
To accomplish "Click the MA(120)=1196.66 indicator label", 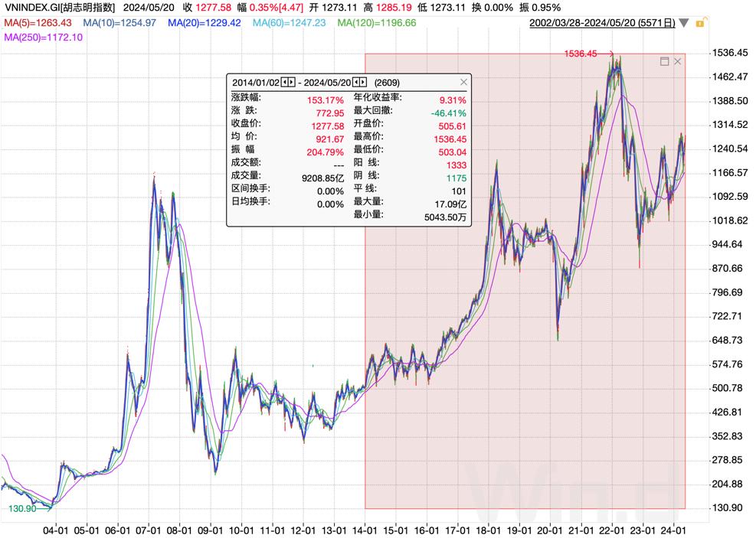I will (x=377, y=23).
